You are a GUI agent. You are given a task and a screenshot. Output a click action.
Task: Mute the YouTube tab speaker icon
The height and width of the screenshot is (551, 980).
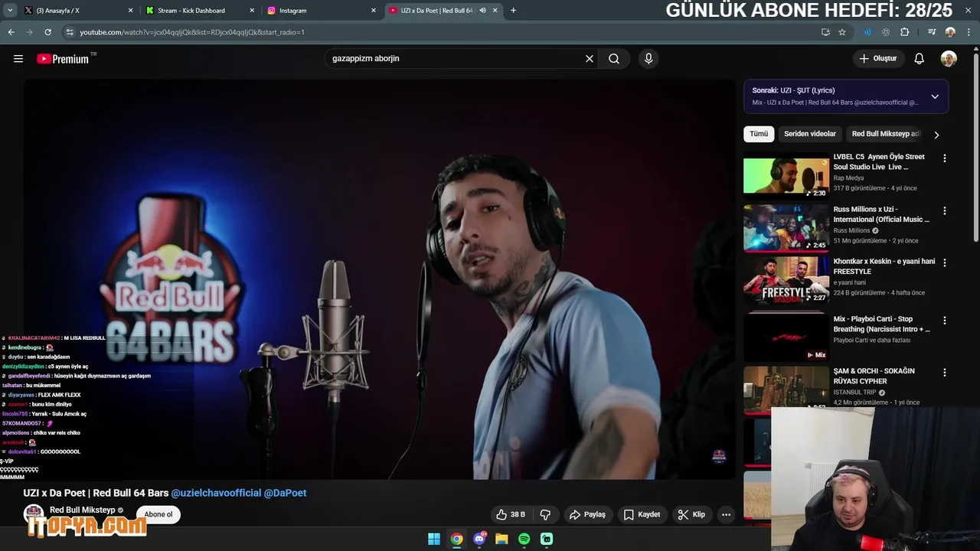(482, 10)
